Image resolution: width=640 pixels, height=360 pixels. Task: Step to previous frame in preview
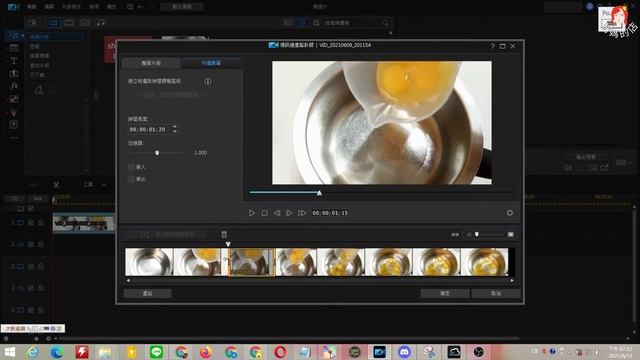(x=277, y=213)
